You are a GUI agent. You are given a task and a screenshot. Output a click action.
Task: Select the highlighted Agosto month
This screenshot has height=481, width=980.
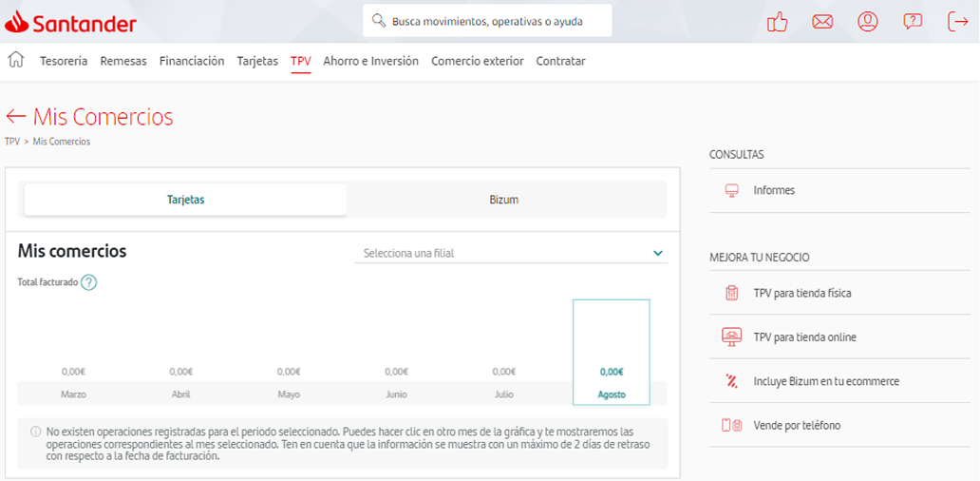[612, 352]
